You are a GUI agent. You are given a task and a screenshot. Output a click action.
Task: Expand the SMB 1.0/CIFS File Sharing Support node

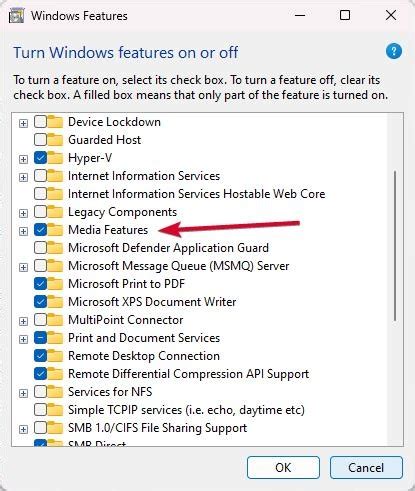point(23,429)
